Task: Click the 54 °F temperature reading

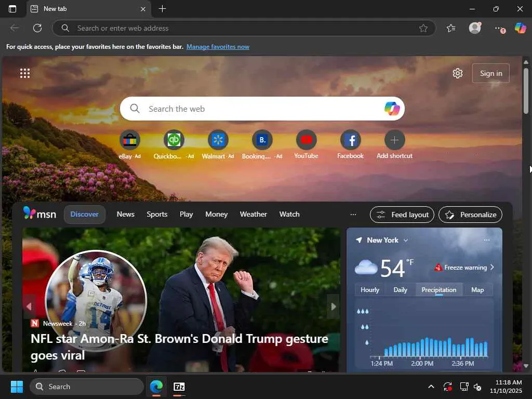Action: coord(396,268)
